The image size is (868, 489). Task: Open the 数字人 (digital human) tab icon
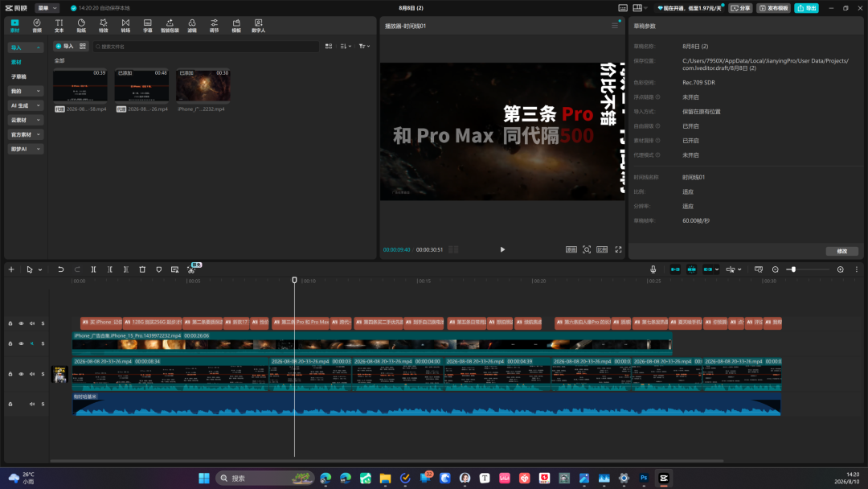(258, 26)
